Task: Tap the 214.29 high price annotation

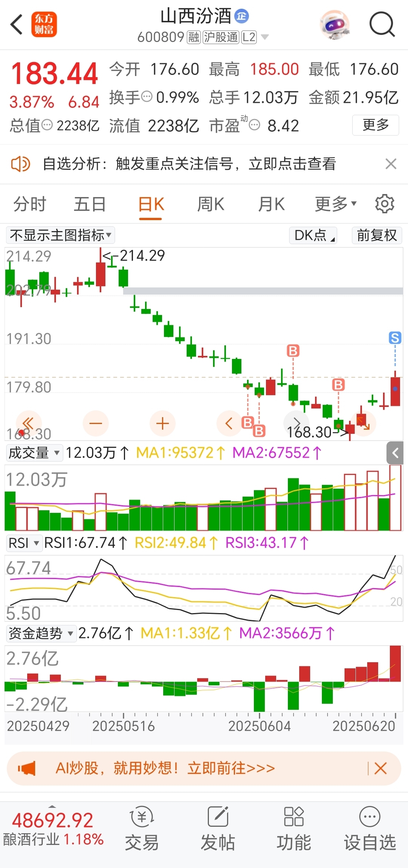Action: click(x=134, y=256)
